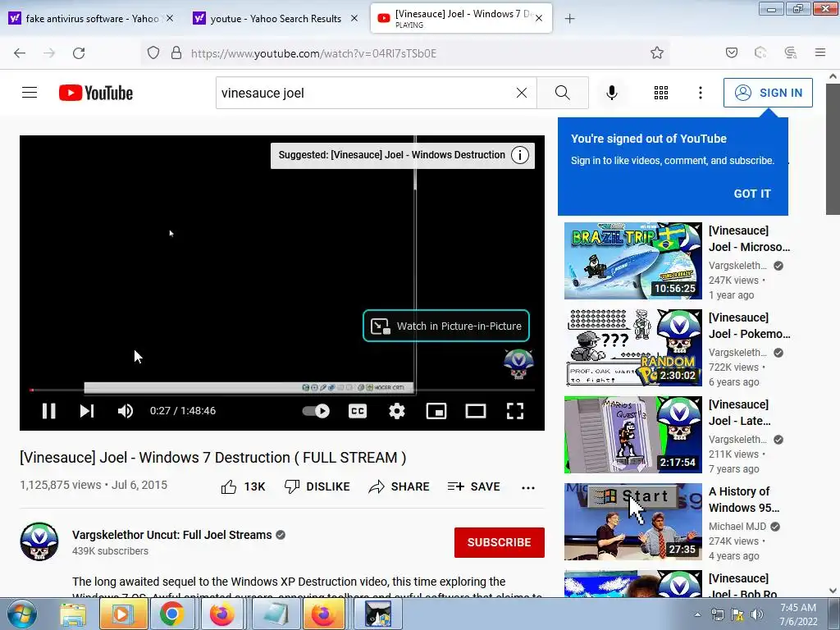Mute the video volume

(x=126, y=411)
